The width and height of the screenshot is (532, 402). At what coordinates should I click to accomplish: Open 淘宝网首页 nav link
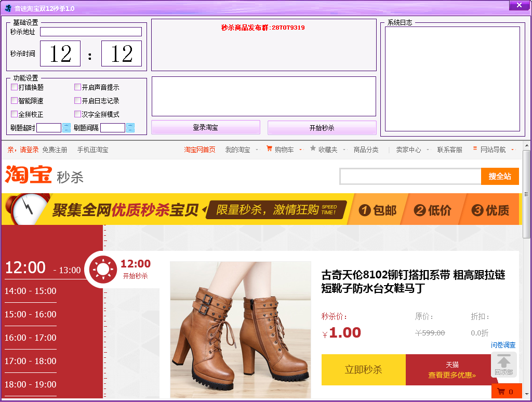(x=199, y=150)
